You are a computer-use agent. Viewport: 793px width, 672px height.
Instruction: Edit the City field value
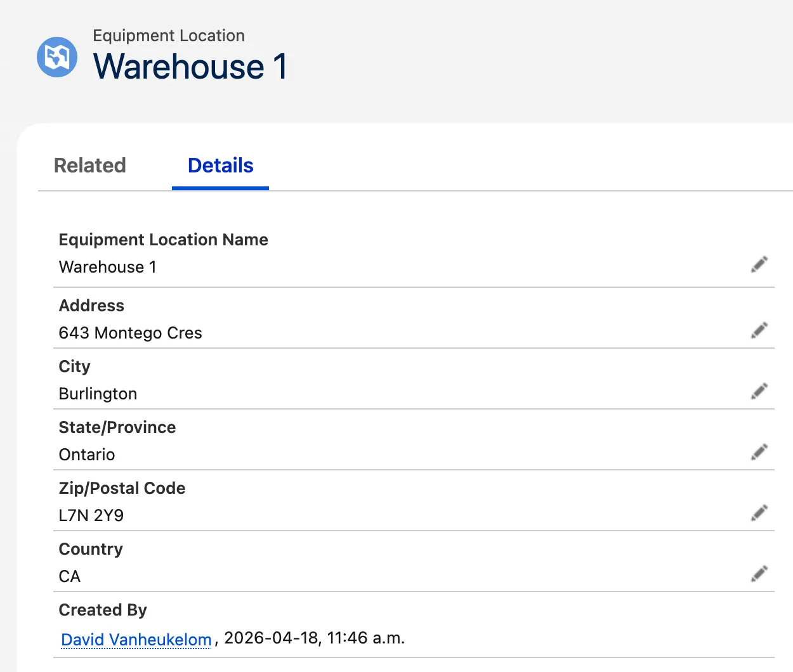tap(759, 391)
